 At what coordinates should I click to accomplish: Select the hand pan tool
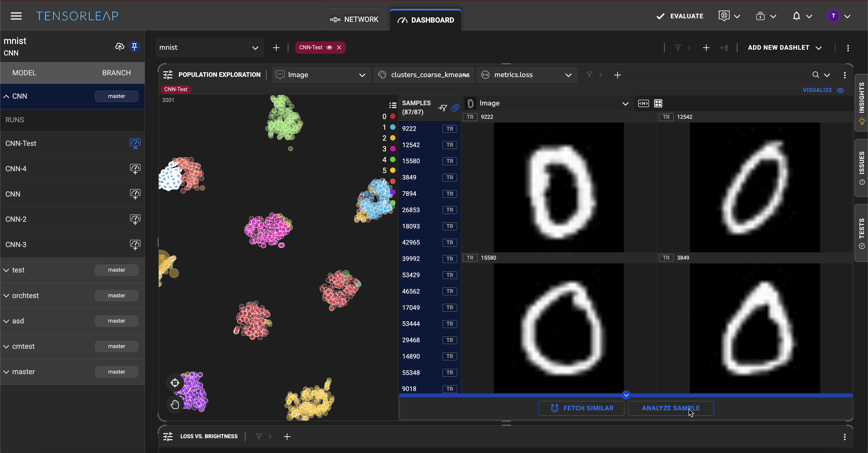point(175,404)
